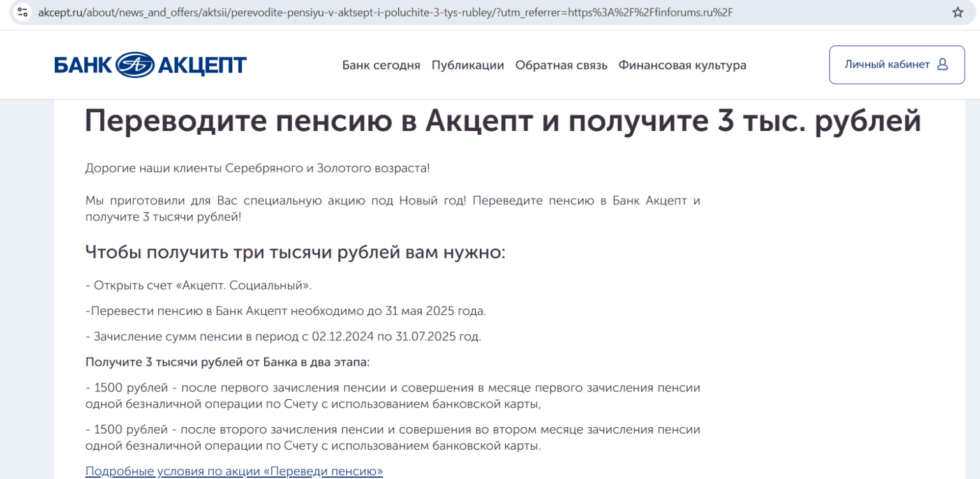
Task: Click the word АКЦЕПТ in the logo
Action: 202,65
